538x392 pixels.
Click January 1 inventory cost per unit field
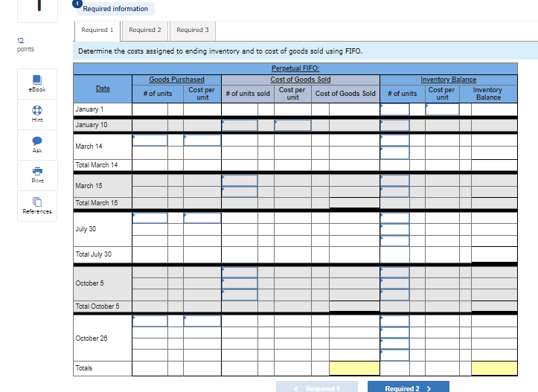point(442,109)
